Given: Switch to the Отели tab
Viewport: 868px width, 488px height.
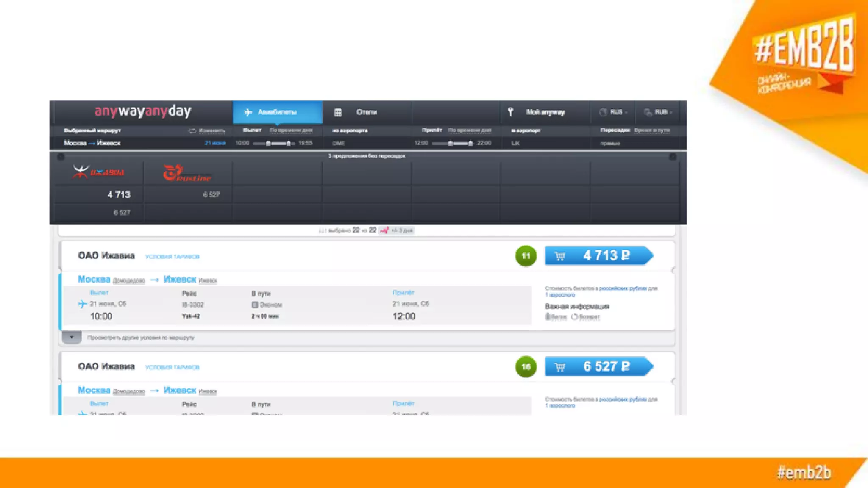Looking at the screenshot, I should pyautogui.click(x=366, y=112).
